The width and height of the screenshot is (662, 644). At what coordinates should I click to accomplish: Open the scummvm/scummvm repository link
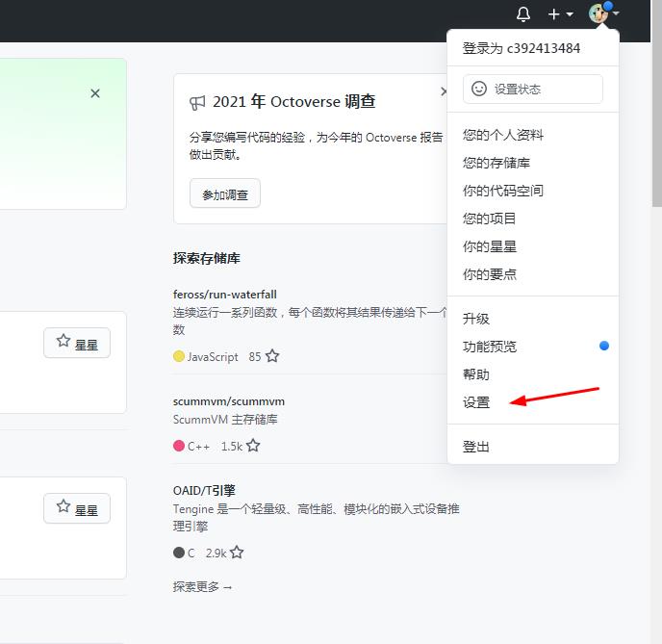(x=229, y=401)
